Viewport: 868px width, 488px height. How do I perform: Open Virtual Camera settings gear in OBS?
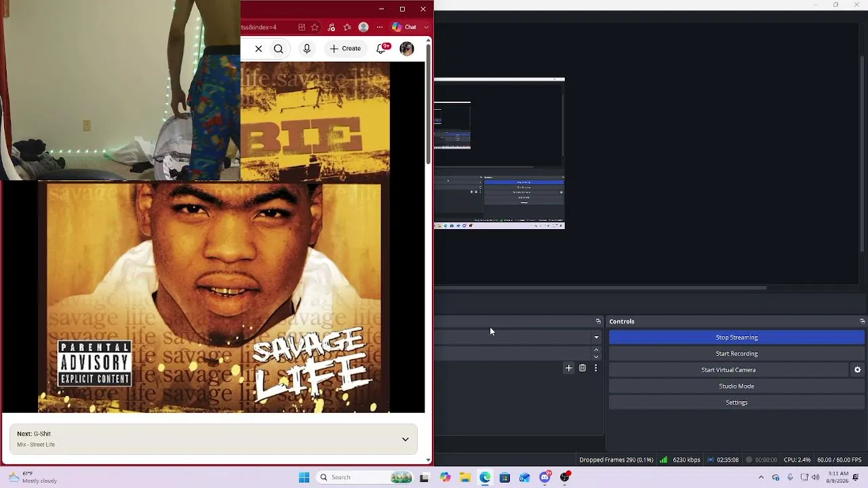tap(857, 370)
